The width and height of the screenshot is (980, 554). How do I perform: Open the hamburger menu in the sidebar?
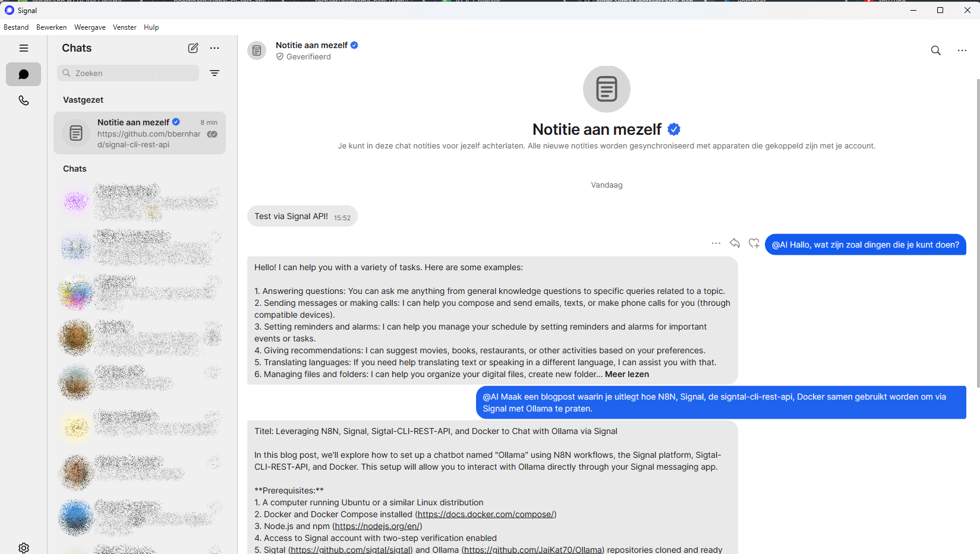[x=24, y=48]
